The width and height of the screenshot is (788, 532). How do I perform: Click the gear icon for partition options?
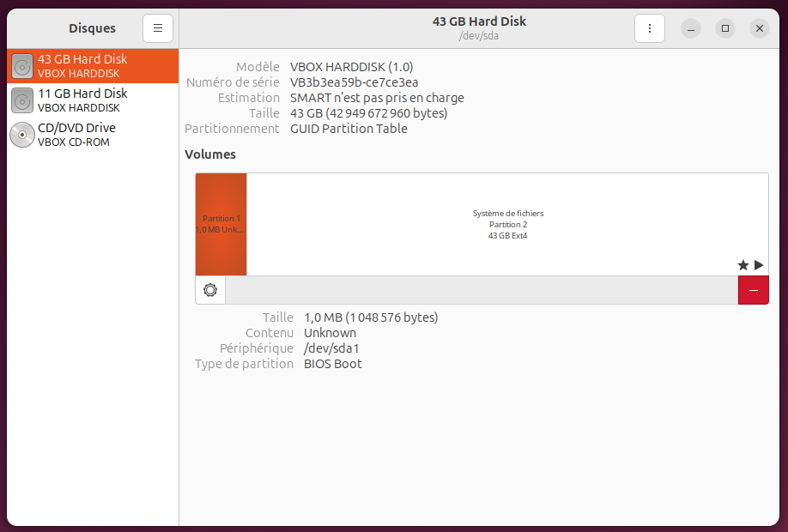pos(210,290)
